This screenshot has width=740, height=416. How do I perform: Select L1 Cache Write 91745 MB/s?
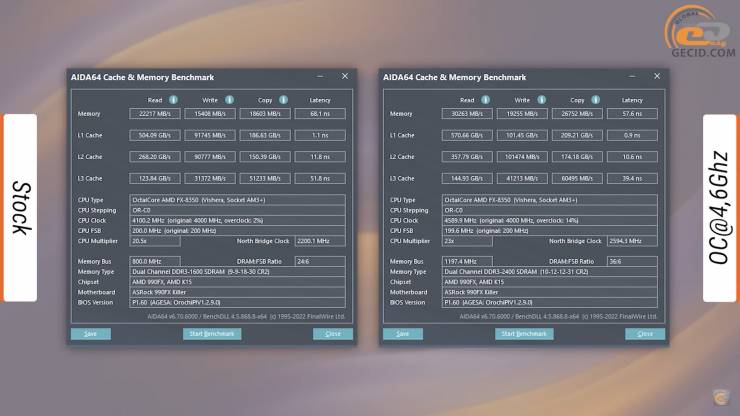point(210,136)
